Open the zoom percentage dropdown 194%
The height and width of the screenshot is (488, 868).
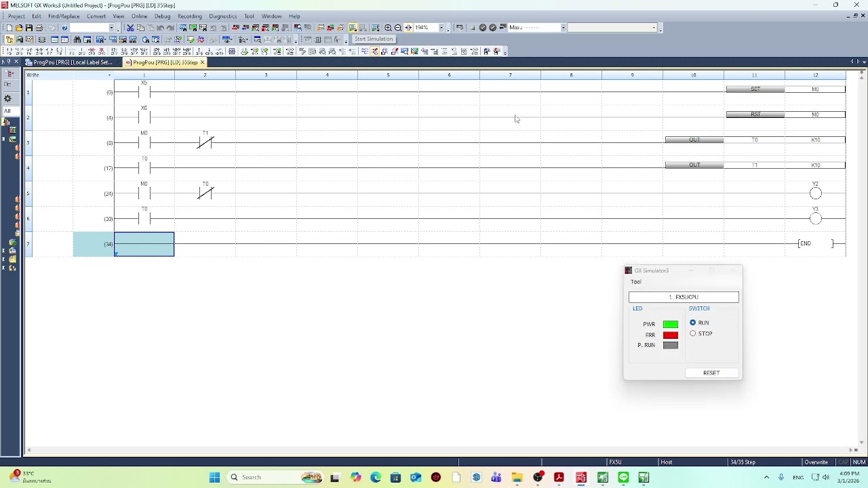click(441, 28)
